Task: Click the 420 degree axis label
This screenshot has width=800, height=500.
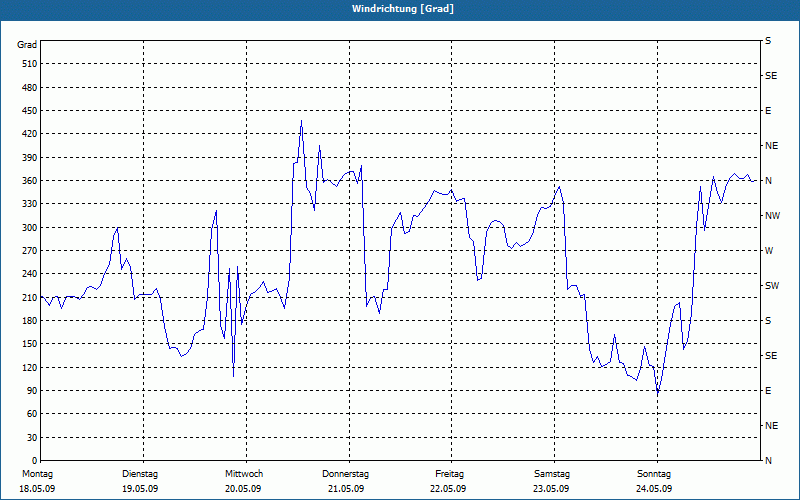Action: (x=30, y=134)
